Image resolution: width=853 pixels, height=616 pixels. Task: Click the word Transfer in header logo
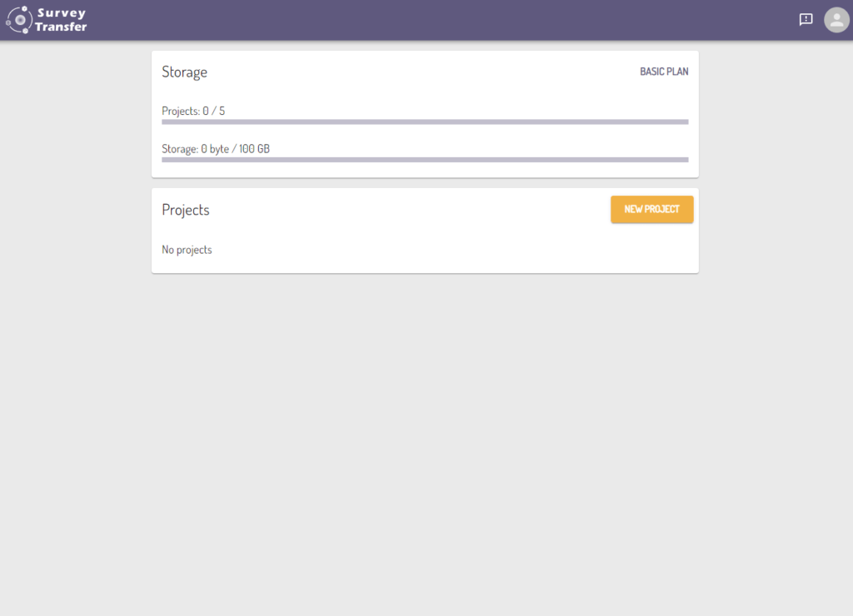(61, 27)
